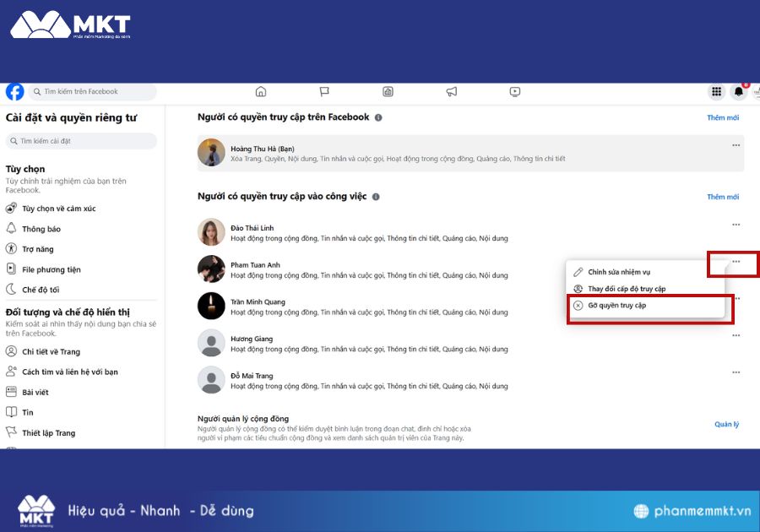Open the Watch video icon
Screen dimensions: 760x532
(515, 91)
